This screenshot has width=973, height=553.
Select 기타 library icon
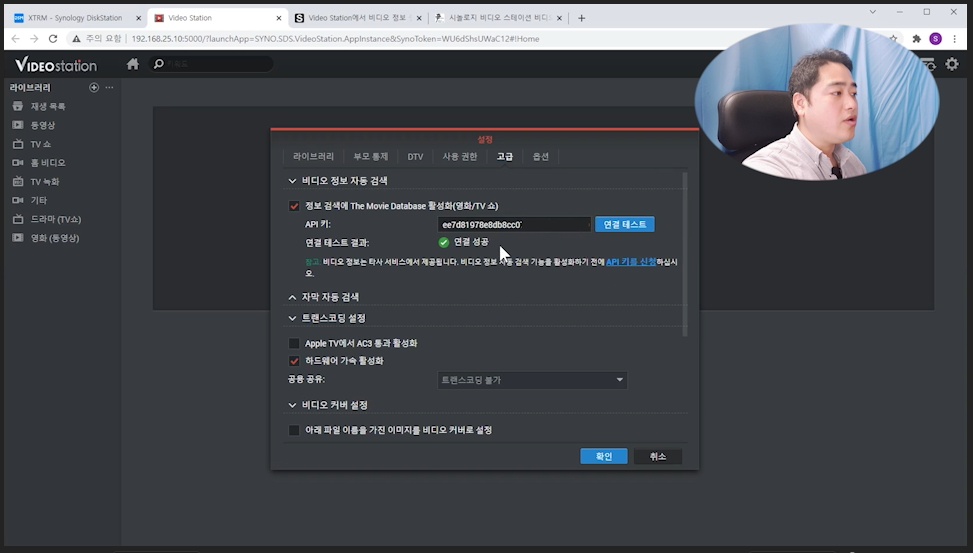(x=18, y=200)
